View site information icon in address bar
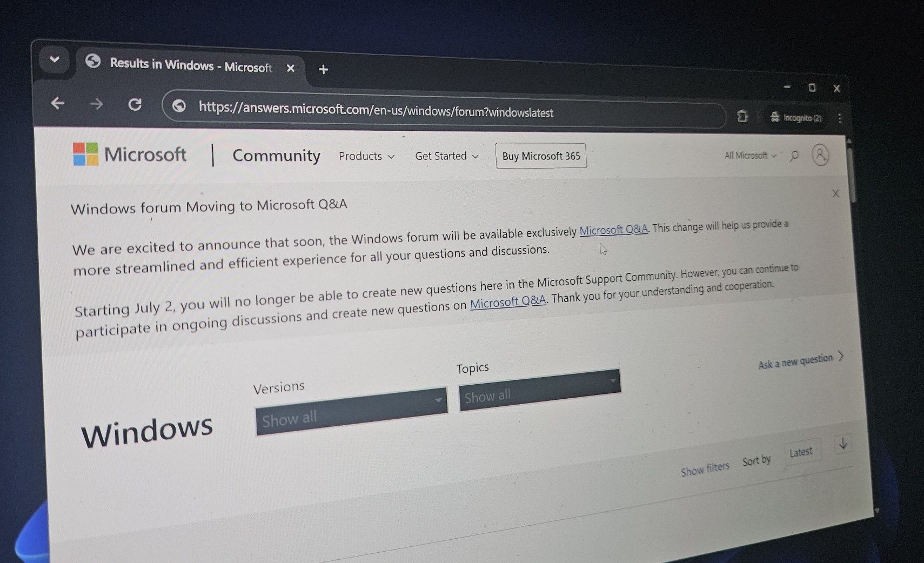This screenshot has width=924, height=563. pos(179,106)
